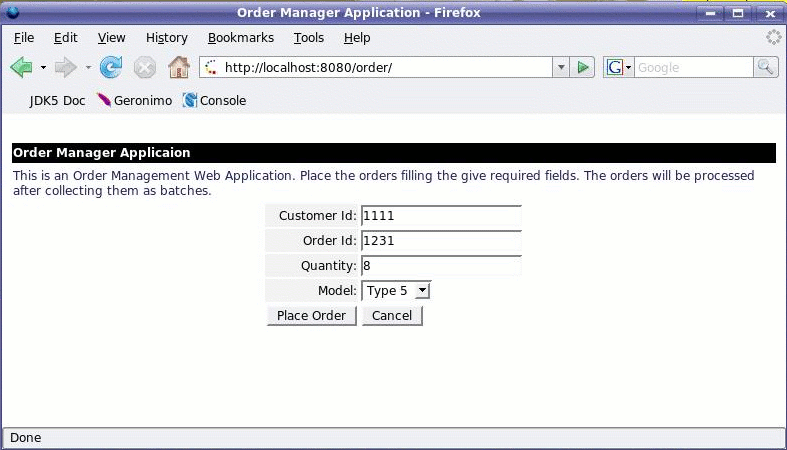This screenshot has width=787, height=450.
Task: Open the Console bookmark
Action: (x=214, y=101)
